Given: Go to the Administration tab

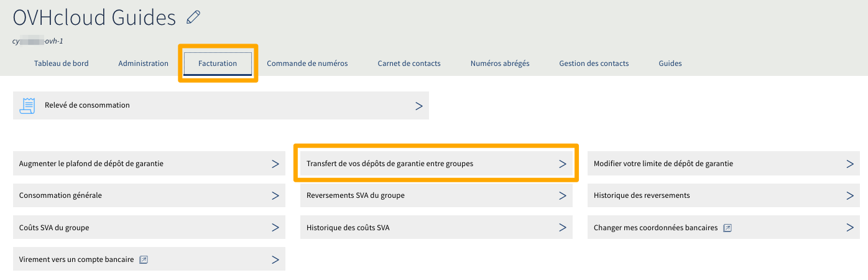Looking at the screenshot, I should coord(143,63).
